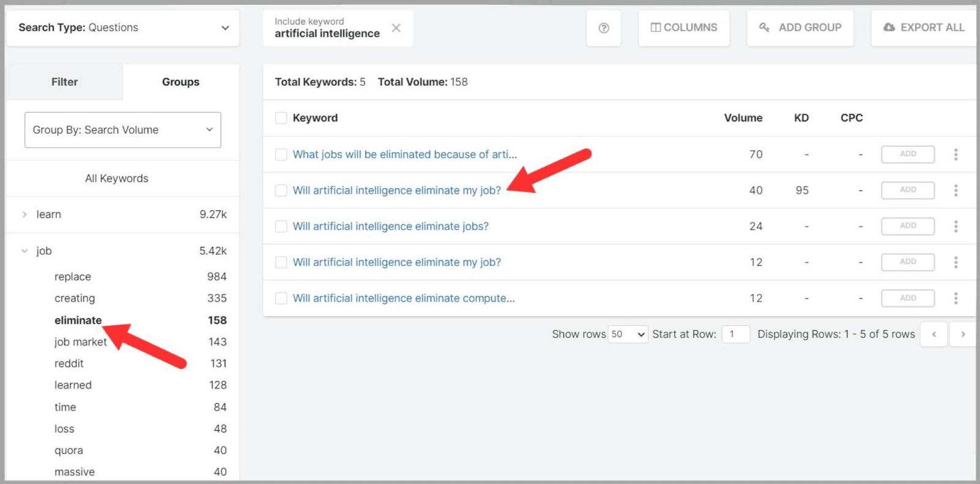The image size is (980, 484).
Task: Open three-dot menu for 'eliminate jobs?' row
Action: click(x=956, y=226)
